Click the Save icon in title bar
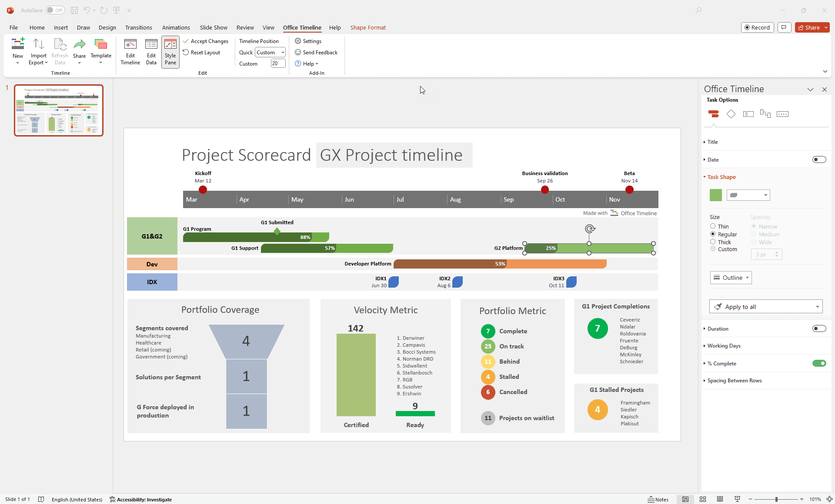 tap(74, 10)
